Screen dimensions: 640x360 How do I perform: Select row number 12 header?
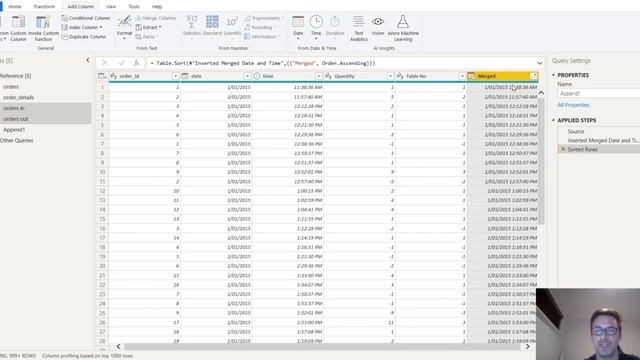pos(102,191)
